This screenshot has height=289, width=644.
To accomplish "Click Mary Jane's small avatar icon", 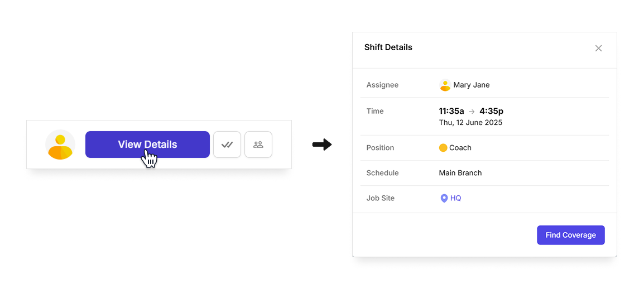I will click(x=445, y=85).
